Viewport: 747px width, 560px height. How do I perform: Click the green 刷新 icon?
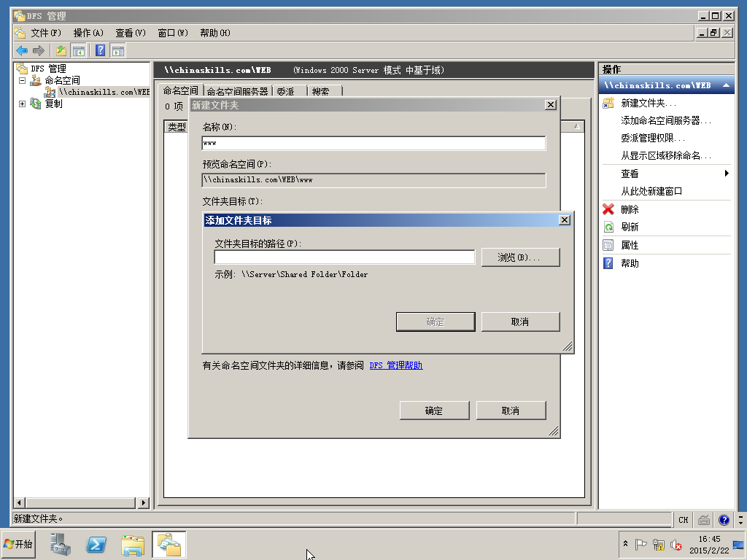[608, 227]
